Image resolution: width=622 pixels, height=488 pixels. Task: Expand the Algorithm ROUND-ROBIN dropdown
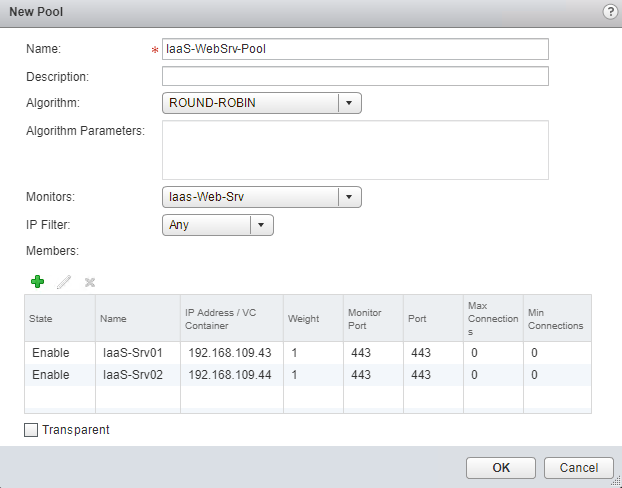point(349,102)
